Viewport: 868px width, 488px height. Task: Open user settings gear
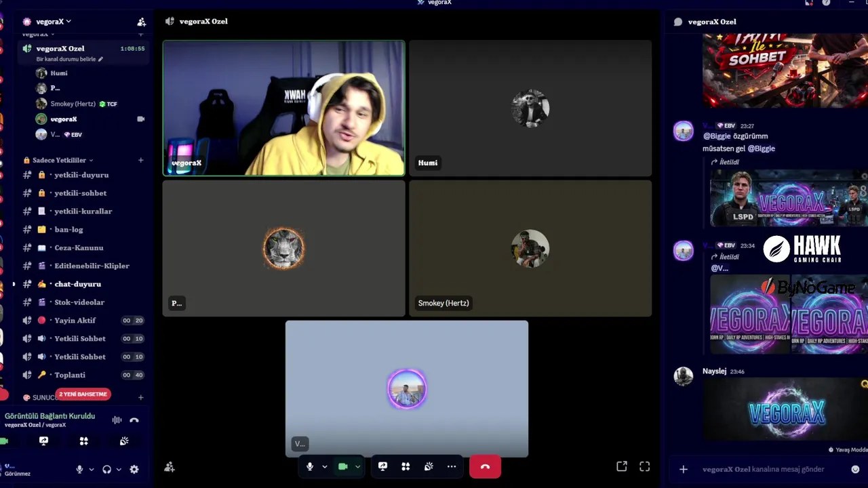click(134, 469)
